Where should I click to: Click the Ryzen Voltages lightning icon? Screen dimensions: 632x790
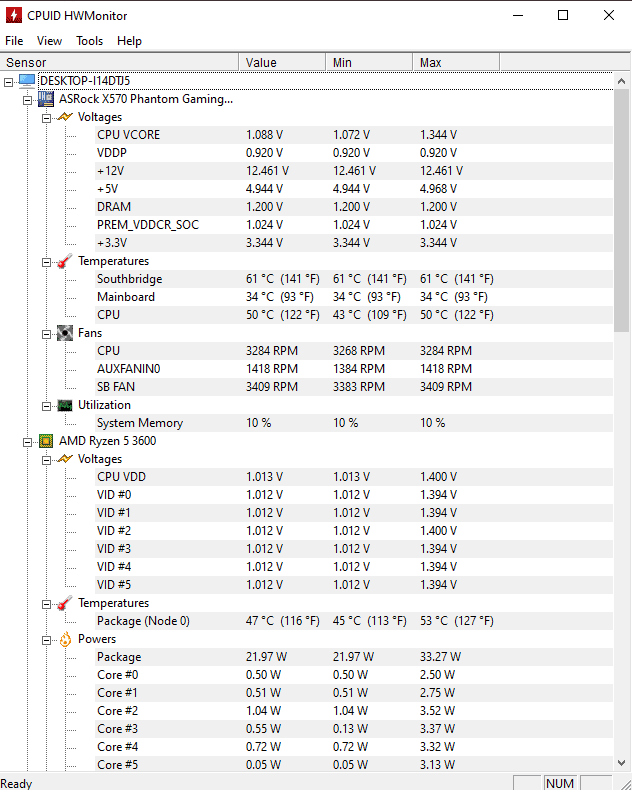pos(65,459)
